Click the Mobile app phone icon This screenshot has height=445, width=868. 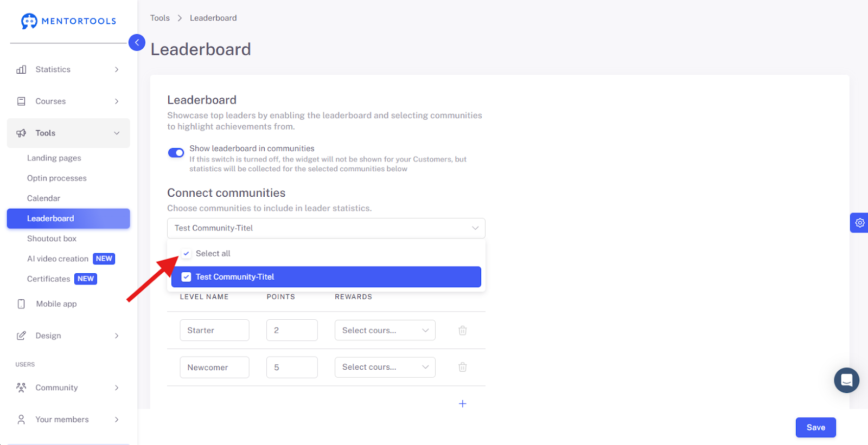point(21,304)
